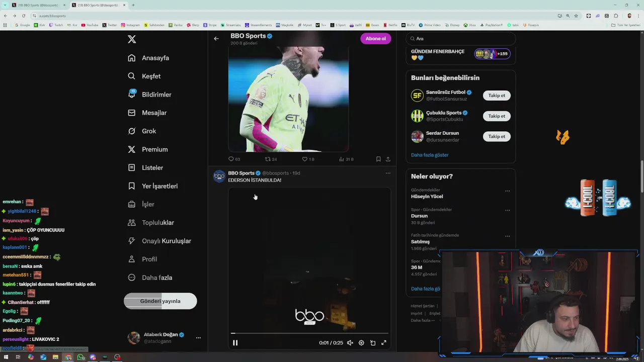Go back with the profile back arrow

(x=216, y=39)
